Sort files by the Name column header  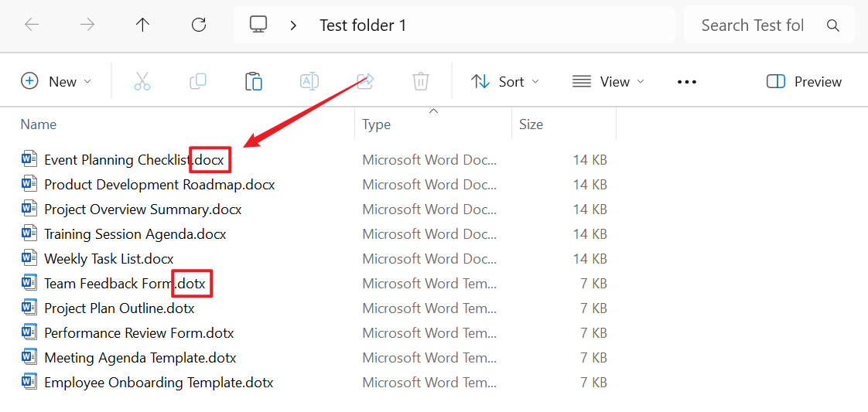click(39, 124)
